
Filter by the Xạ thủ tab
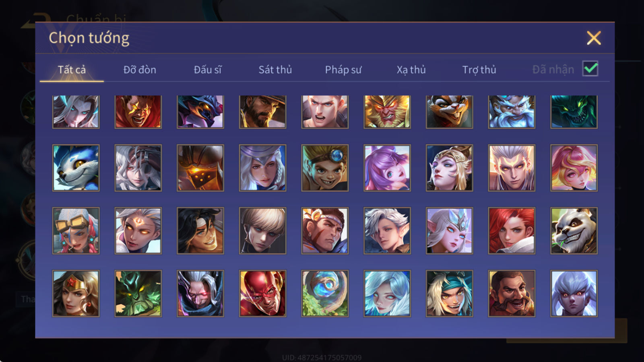click(x=411, y=70)
